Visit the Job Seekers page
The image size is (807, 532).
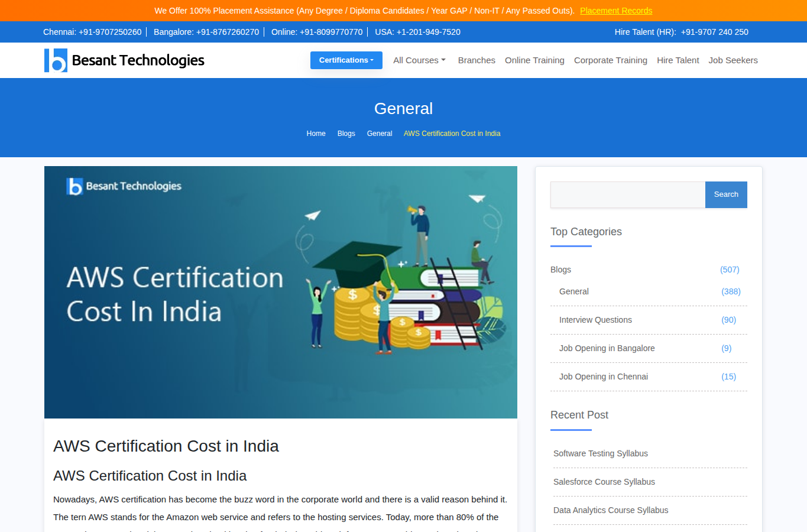(x=733, y=60)
